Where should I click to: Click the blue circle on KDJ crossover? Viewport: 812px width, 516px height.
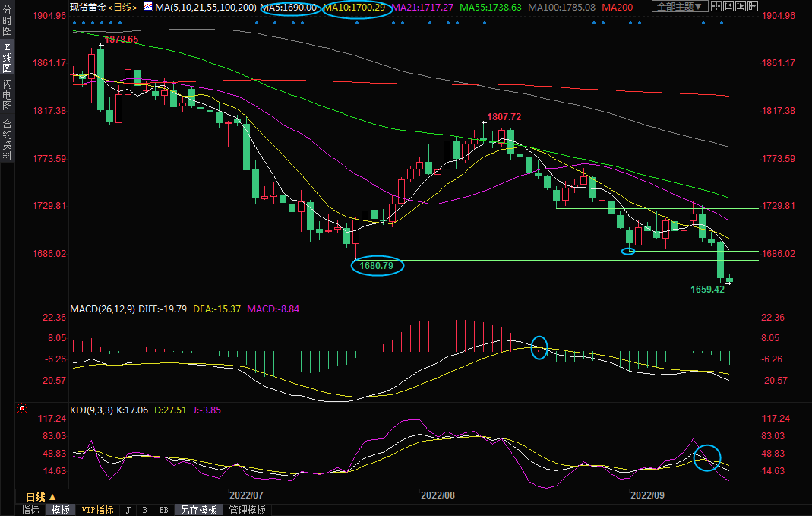click(x=707, y=457)
